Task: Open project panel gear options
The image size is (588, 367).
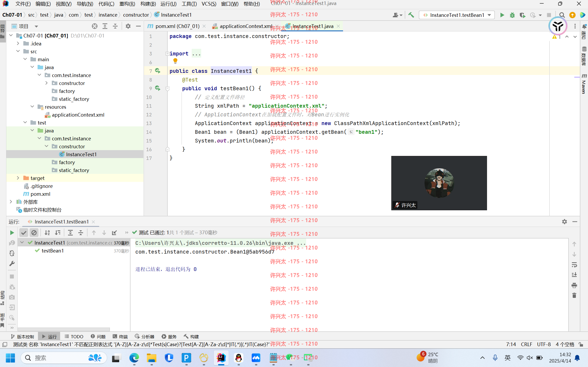Action: [x=128, y=26]
